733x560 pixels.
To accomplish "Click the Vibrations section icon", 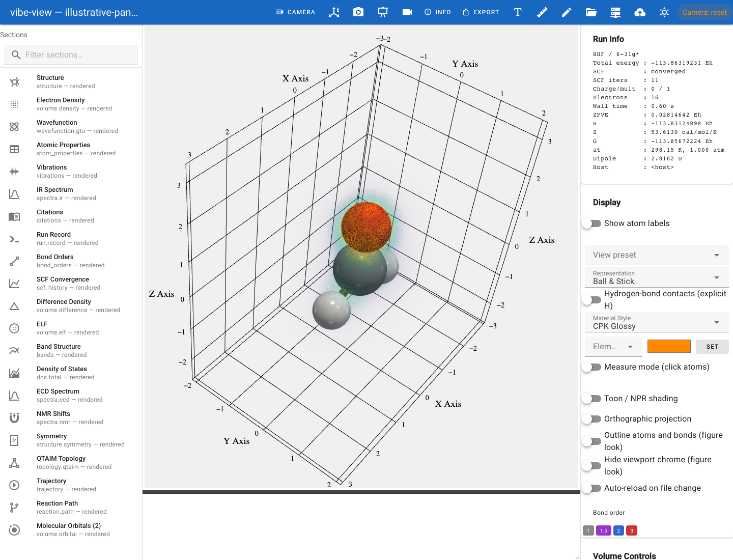I will pos(14,172).
